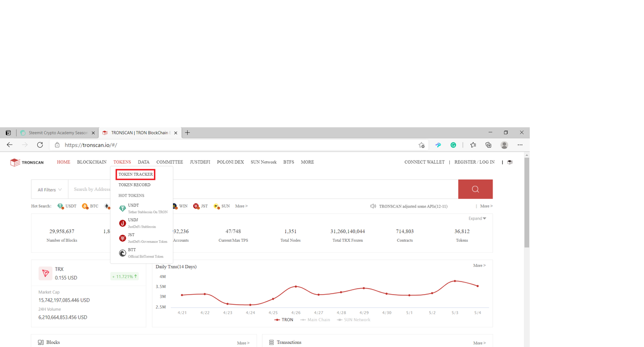Click More link in Blocks panel
The width and height of the screenshot is (644, 347).
coord(243,343)
